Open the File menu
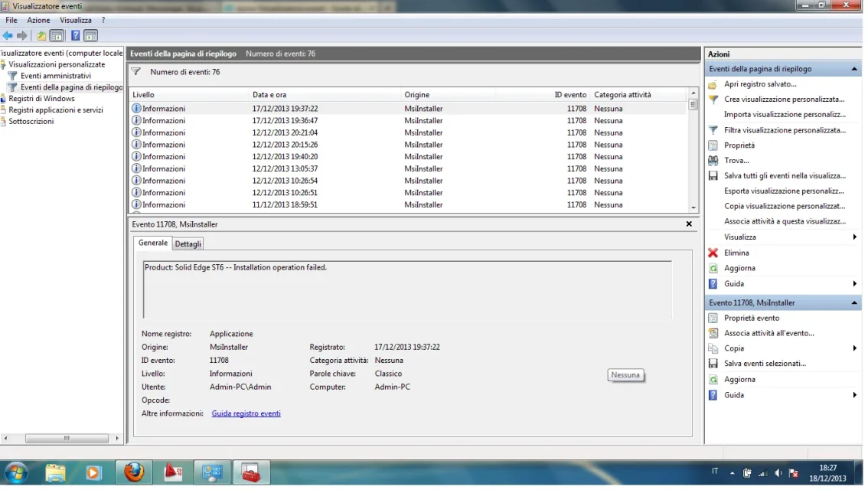The width and height of the screenshot is (868, 490). [x=11, y=21]
